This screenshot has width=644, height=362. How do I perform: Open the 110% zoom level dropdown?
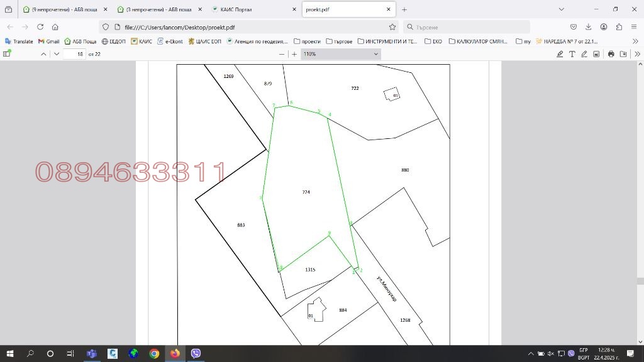pos(340,54)
